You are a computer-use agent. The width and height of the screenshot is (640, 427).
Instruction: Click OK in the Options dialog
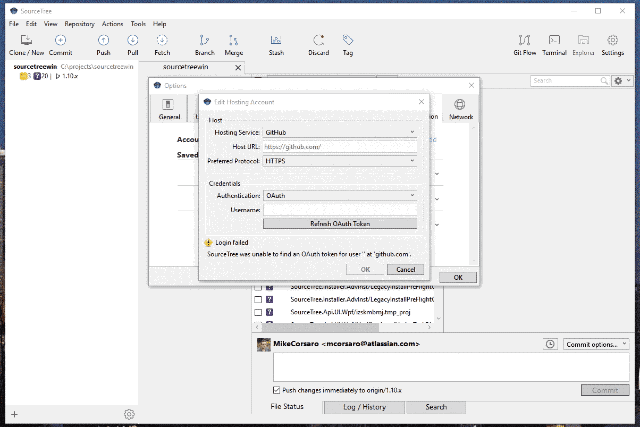point(458,277)
